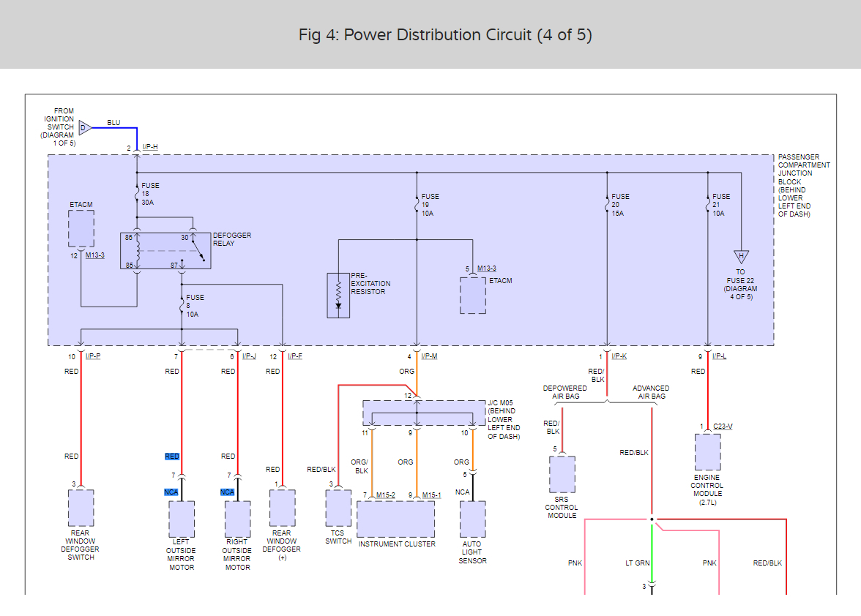
Task: Click the Fuse 18 30A label
Action: pos(151,194)
